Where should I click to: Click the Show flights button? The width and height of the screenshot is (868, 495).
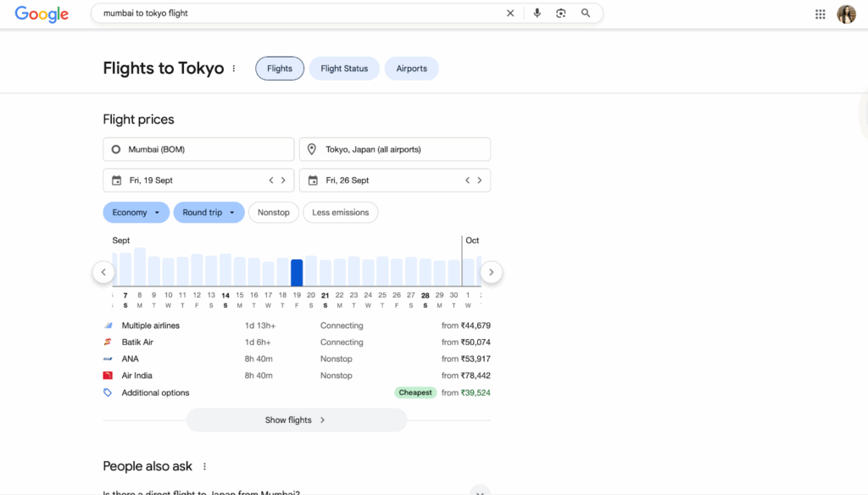(x=296, y=420)
